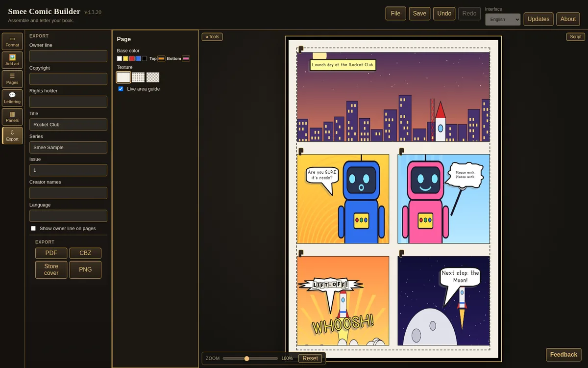Click the handle icon of the pink robot panel
Screen dimensions: 588x368
(x=402, y=151)
